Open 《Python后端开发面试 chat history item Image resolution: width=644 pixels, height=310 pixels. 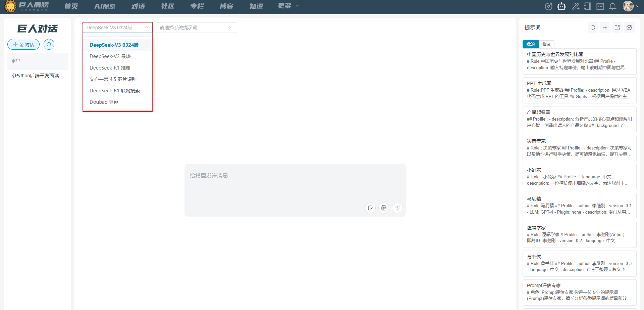point(38,76)
